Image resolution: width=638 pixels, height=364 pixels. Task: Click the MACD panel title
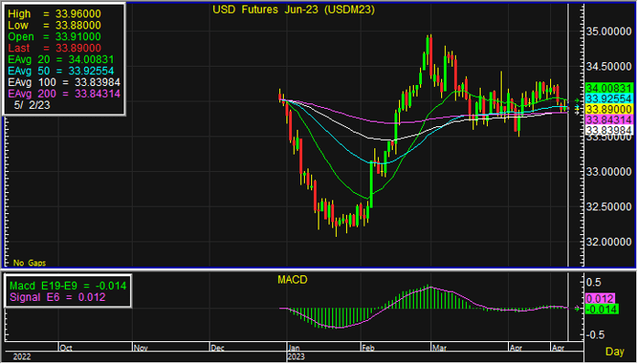293,280
